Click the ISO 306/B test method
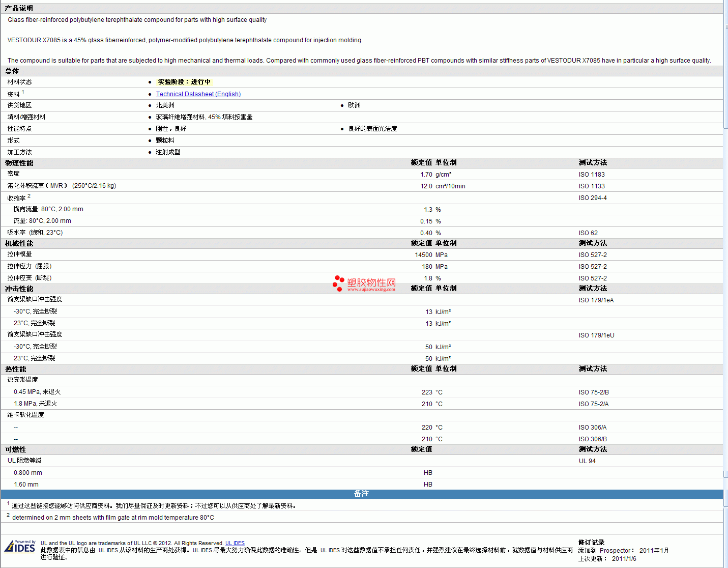 pos(593,439)
